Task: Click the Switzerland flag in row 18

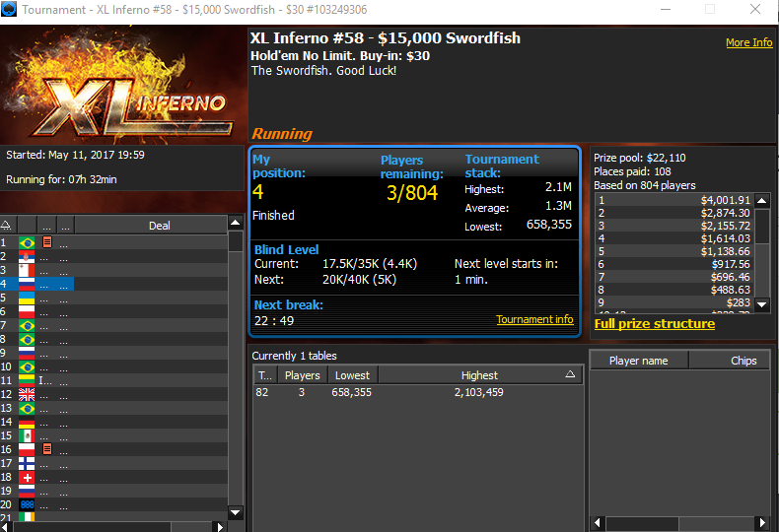Action: click(27, 478)
